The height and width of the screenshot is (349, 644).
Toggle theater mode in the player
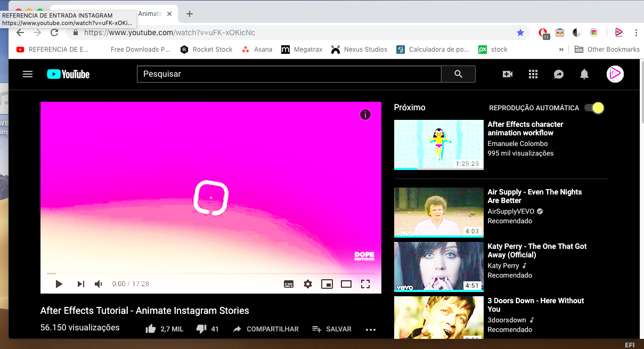point(346,284)
